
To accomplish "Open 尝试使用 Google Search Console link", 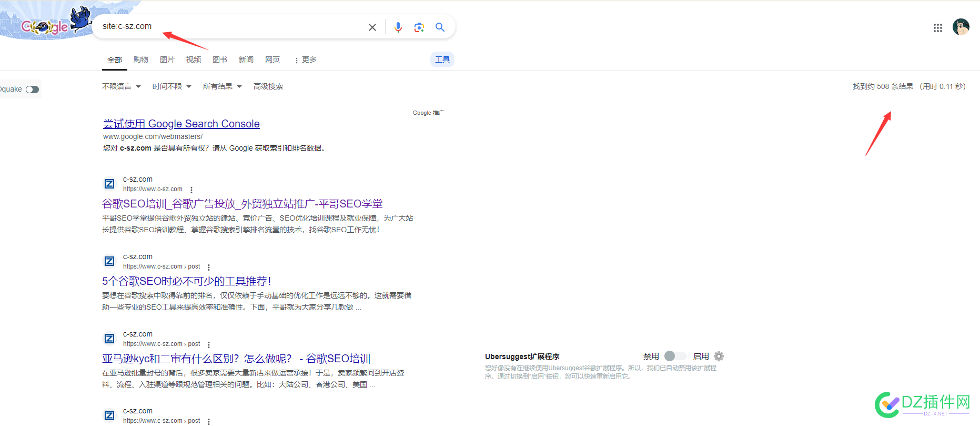I will tap(181, 124).
